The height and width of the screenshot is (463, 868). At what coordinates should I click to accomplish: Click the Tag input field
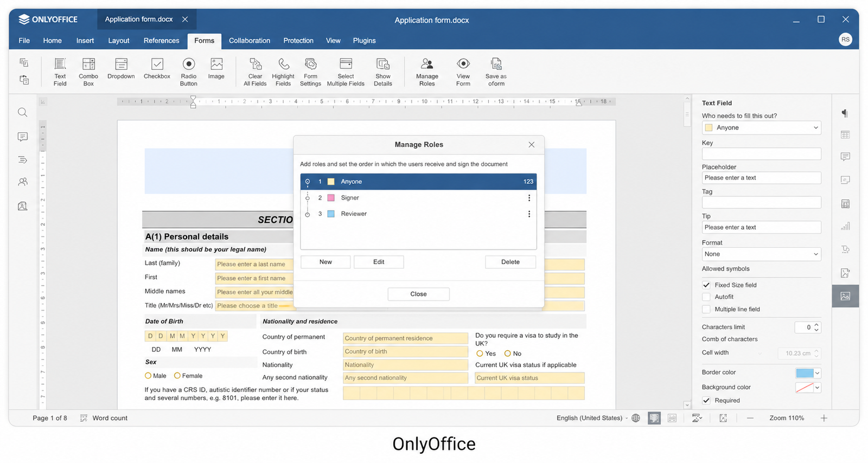click(761, 202)
